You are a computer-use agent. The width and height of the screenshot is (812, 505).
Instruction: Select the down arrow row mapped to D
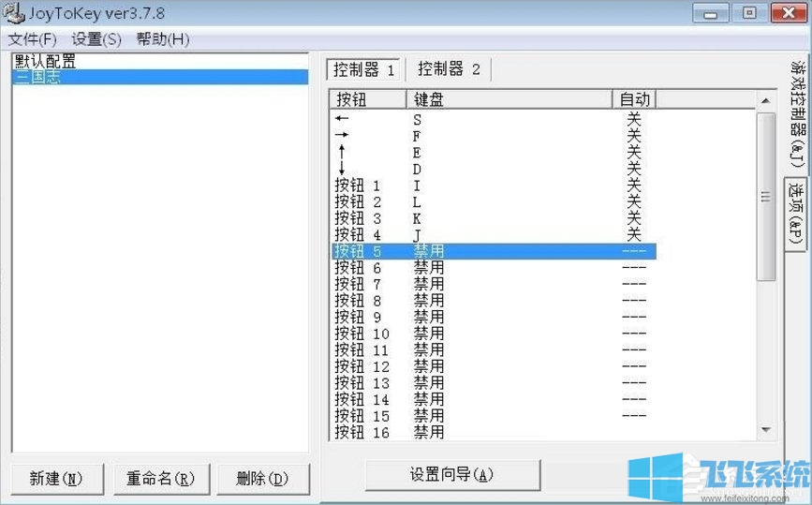pyautogui.click(x=493, y=169)
